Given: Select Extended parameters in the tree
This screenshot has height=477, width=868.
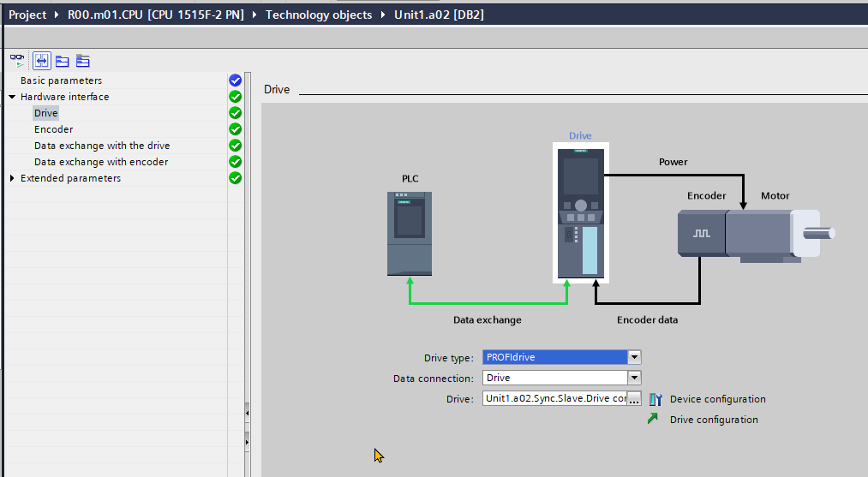Looking at the screenshot, I should click(71, 178).
